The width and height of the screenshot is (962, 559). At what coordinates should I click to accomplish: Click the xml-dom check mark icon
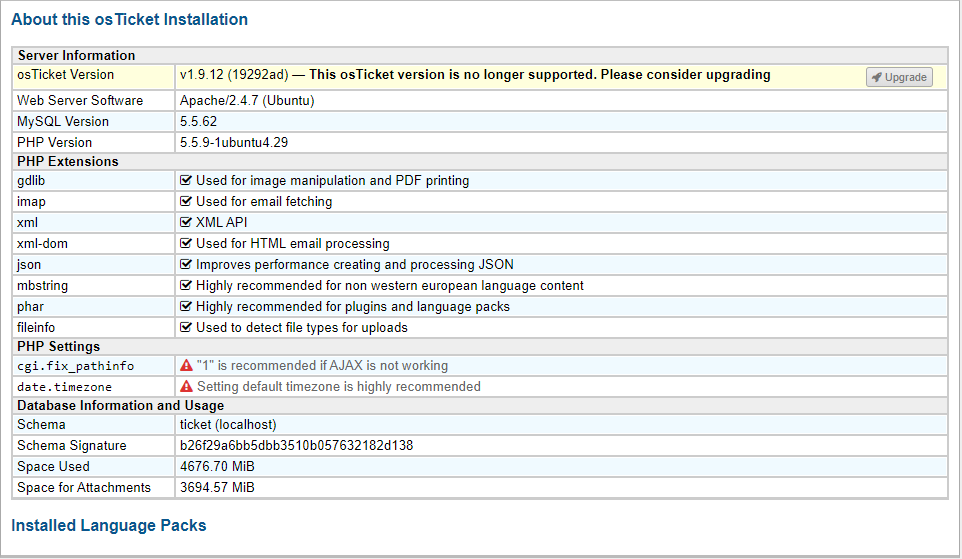tap(186, 244)
